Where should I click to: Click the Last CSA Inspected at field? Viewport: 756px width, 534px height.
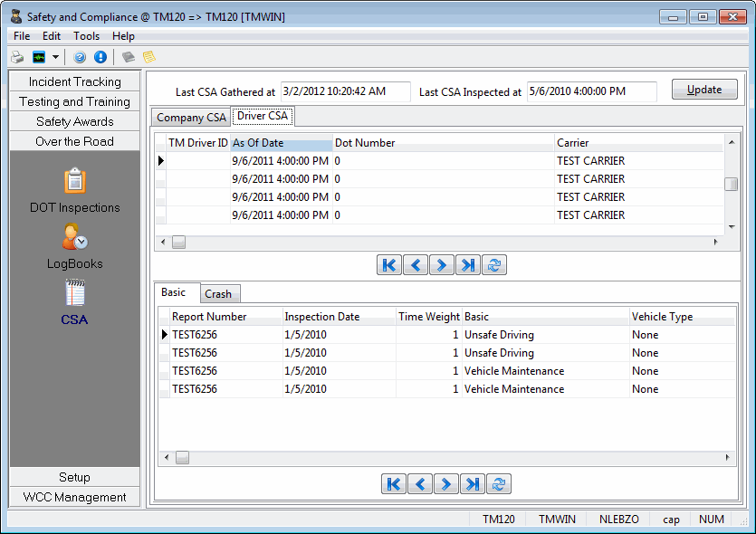(591, 91)
